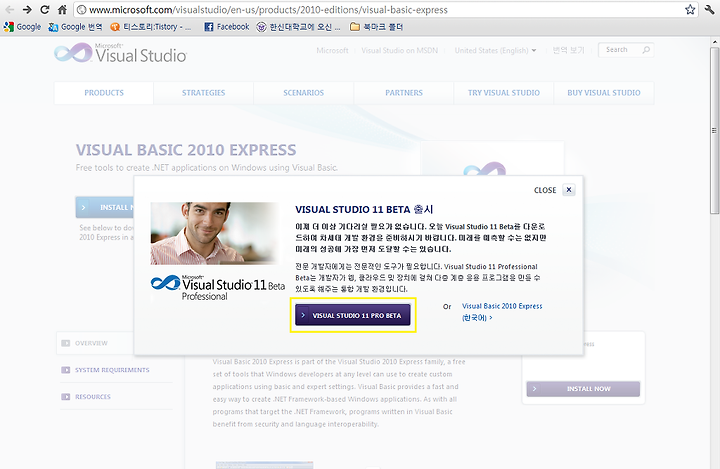Open the Google 번역 bookmark

[75, 27]
